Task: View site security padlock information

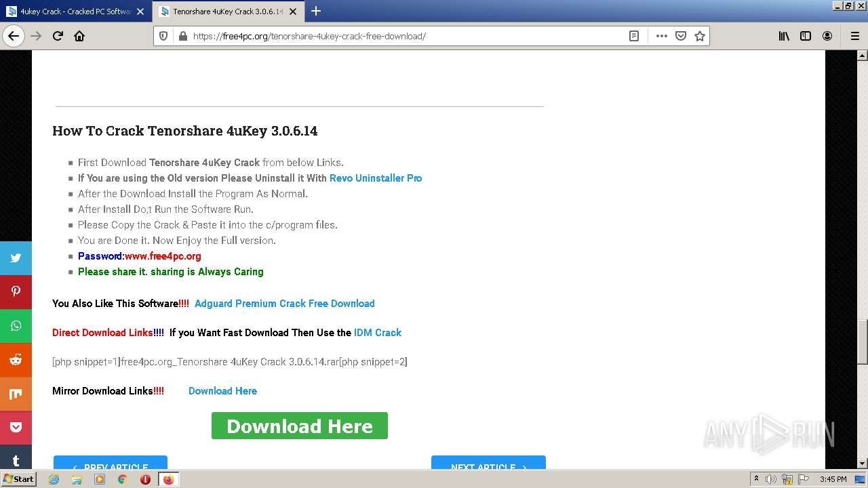Action: tap(182, 36)
